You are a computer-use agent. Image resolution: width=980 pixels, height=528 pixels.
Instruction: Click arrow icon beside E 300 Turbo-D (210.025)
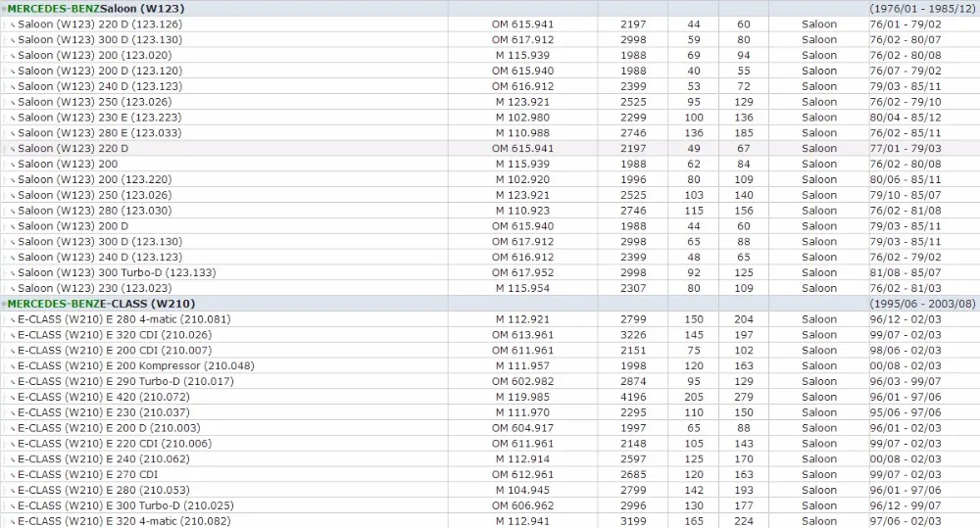pyautogui.click(x=13, y=506)
